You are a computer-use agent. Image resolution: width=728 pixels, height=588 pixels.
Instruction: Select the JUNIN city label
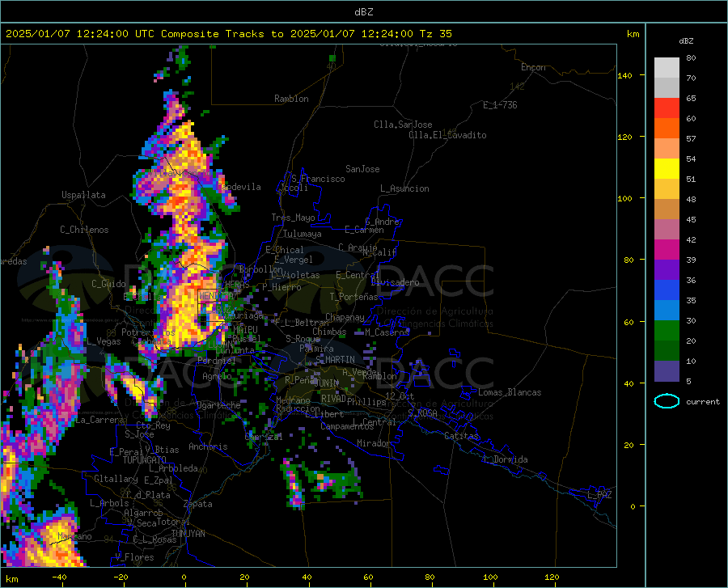click(327, 383)
